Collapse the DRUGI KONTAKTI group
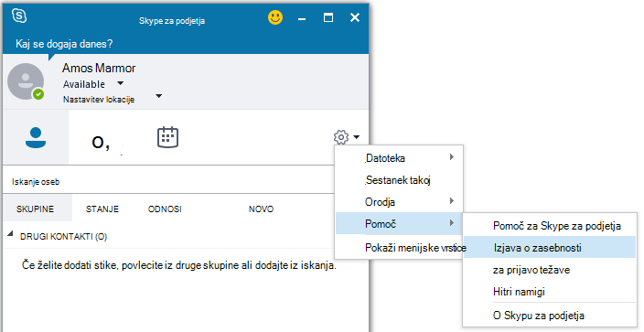This screenshot has width=644, height=332. [10, 234]
